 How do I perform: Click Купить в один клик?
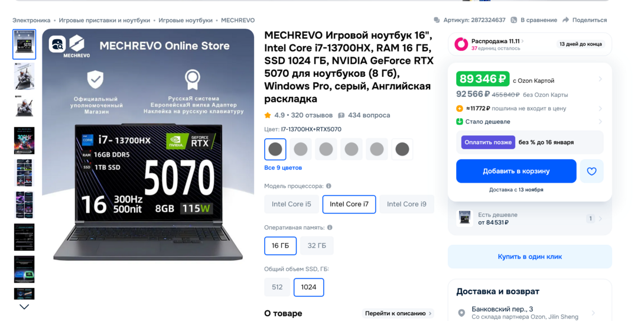(530, 257)
